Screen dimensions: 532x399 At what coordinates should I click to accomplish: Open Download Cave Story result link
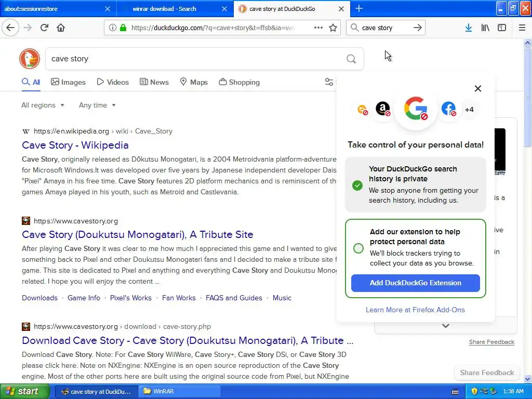pyautogui.click(x=188, y=340)
